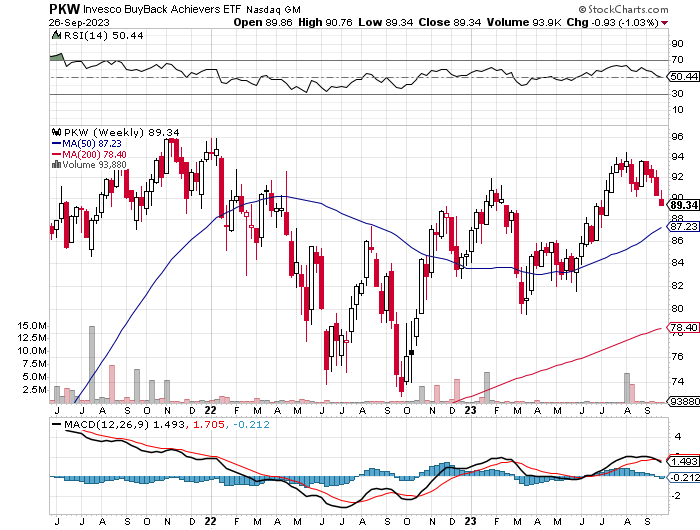Viewport: 700px width, 530px height.
Task: Click the 87.23 MA(50) axis tag
Action: click(683, 226)
